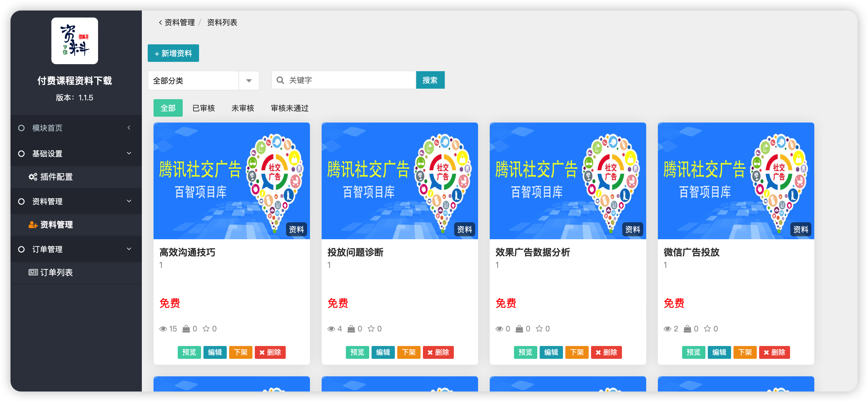Click the gears icon beside 插件配置
This screenshot has height=402, width=868.
coord(33,177)
